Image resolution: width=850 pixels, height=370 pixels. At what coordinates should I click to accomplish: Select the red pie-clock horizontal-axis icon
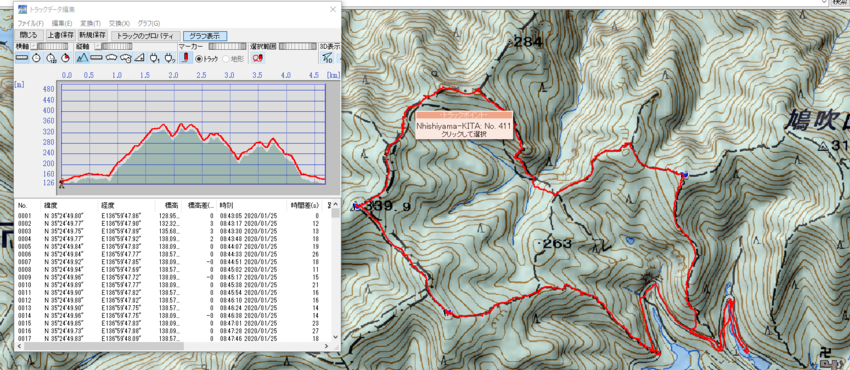[65, 57]
